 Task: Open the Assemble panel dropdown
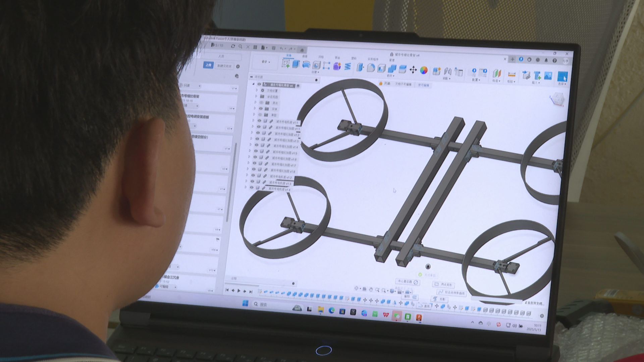446,79
